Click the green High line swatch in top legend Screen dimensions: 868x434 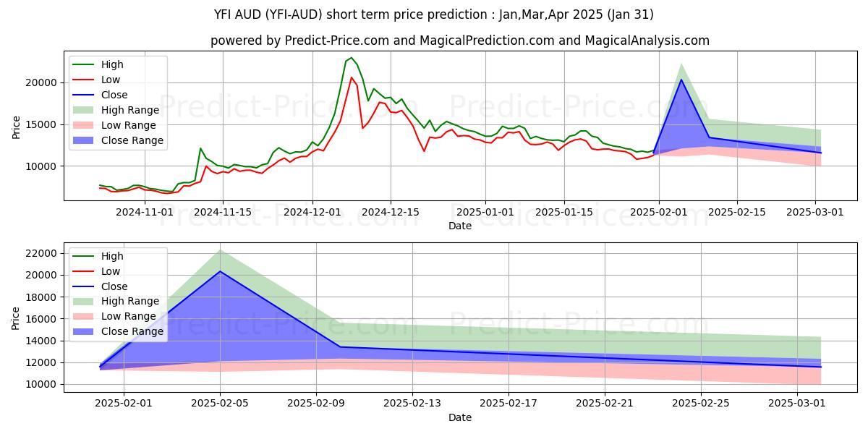pyautogui.click(x=85, y=64)
